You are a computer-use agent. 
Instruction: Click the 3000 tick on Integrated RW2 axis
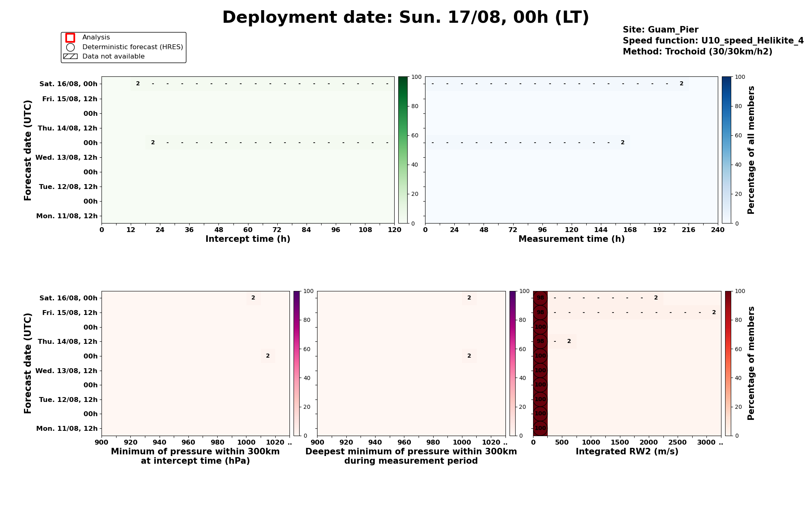tap(707, 443)
